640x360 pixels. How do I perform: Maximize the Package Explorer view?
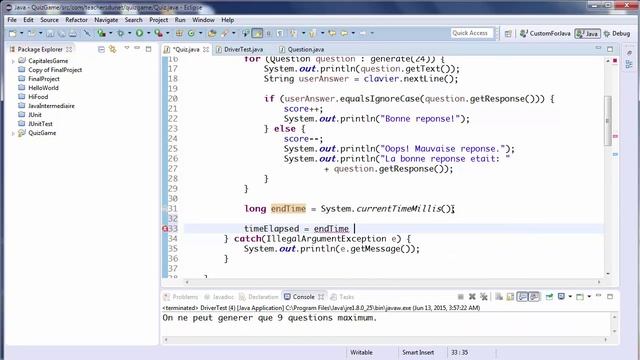pyautogui.click(x=149, y=49)
